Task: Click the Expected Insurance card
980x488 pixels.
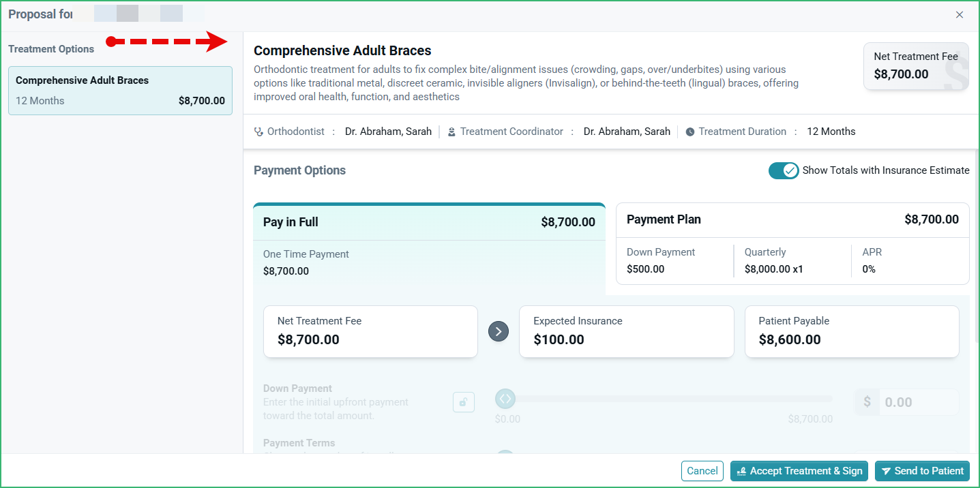Action: coord(627,331)
